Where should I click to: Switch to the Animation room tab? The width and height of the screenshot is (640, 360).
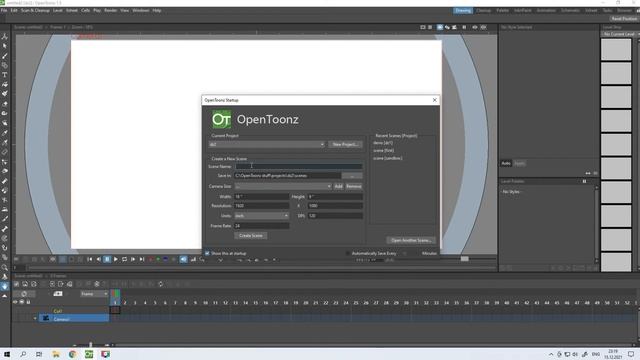(546, 11)
